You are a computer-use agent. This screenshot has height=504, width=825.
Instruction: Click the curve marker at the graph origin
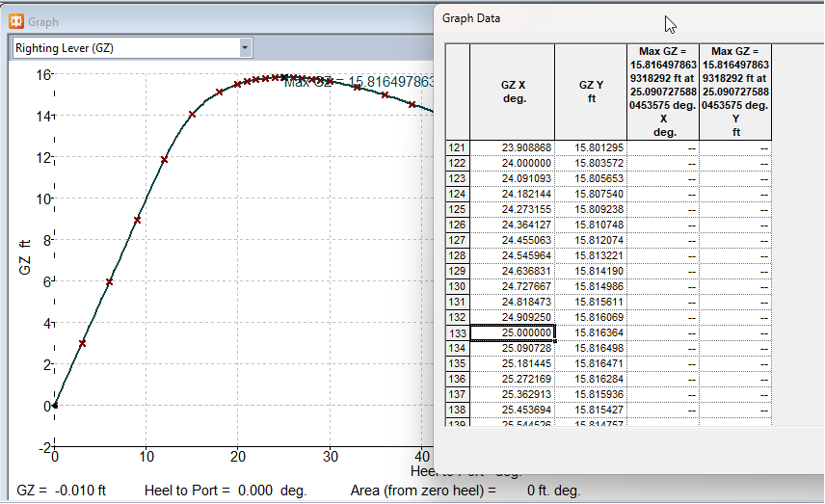(x=55, y=406)
